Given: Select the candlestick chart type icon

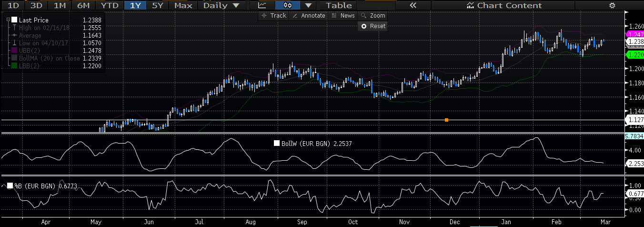Looking at the screenshot, I should pyautogui.click(x=287, y=5).
